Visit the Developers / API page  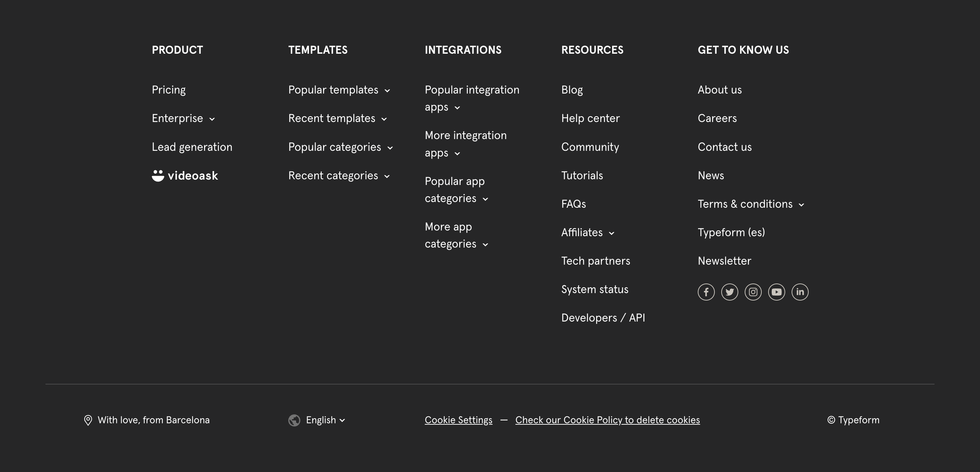point(603,318)
